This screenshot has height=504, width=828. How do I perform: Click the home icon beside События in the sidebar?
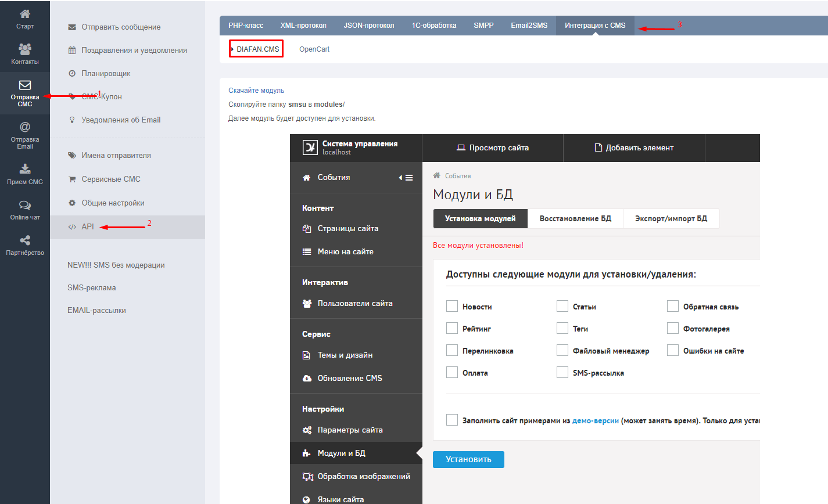(x=306, y=178)
